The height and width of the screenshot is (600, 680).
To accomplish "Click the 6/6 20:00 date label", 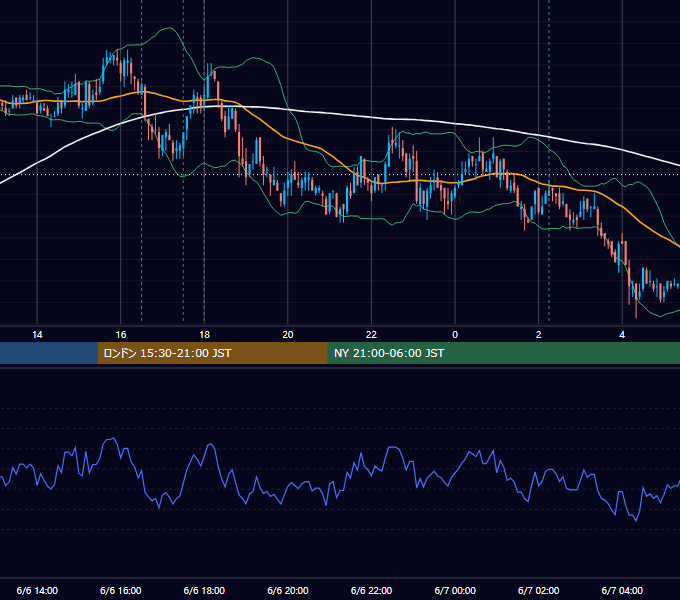I will click(x=288, y=590).
